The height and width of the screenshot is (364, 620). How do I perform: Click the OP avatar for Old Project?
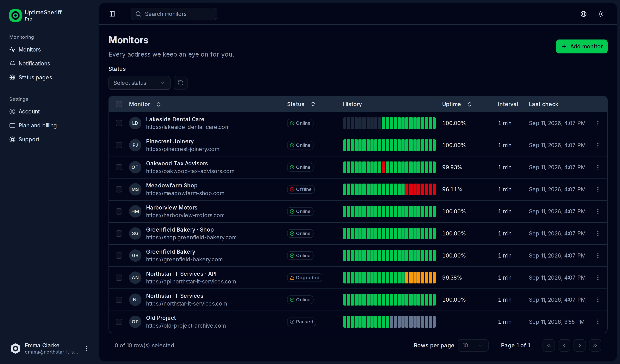coord(135,322)
